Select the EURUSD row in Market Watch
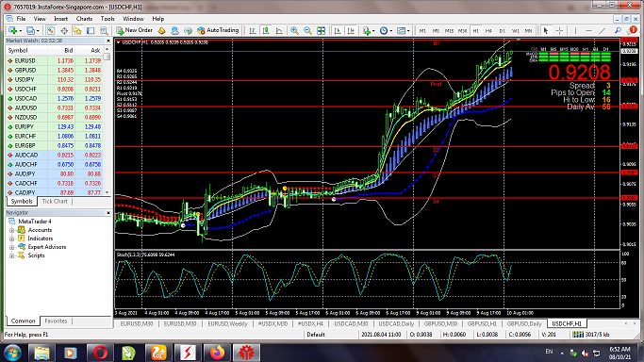This screenshot has width=644, height=362. (54, 60)
